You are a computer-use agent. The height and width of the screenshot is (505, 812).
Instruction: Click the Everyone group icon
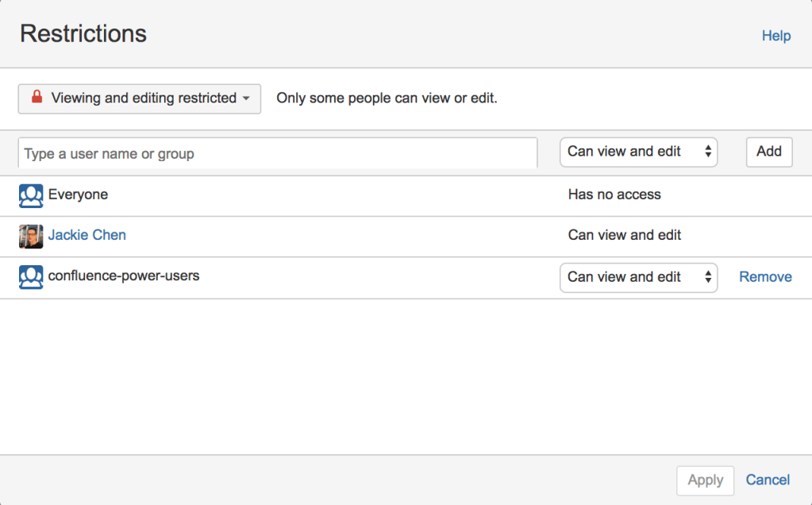tap(30, 195)
